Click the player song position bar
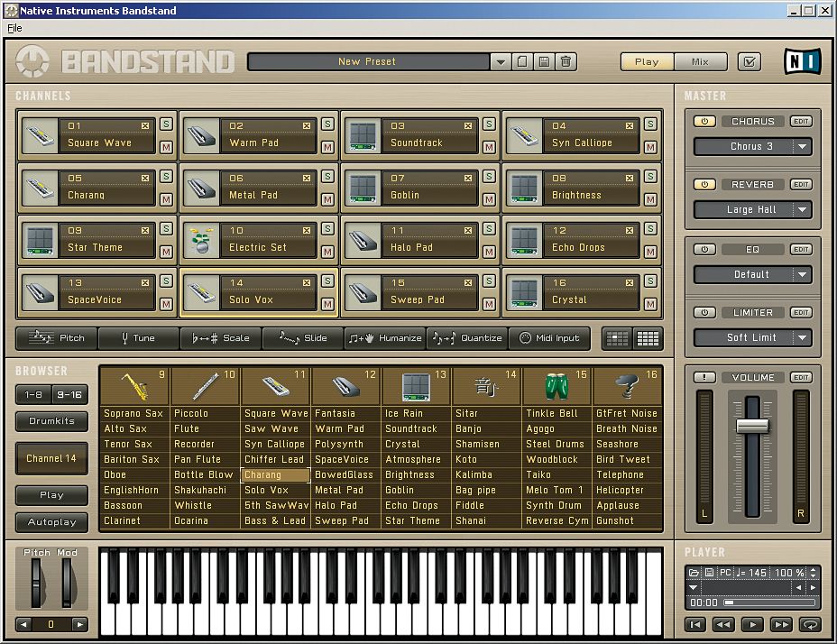 pyautogui.click(x=769, y=603)
